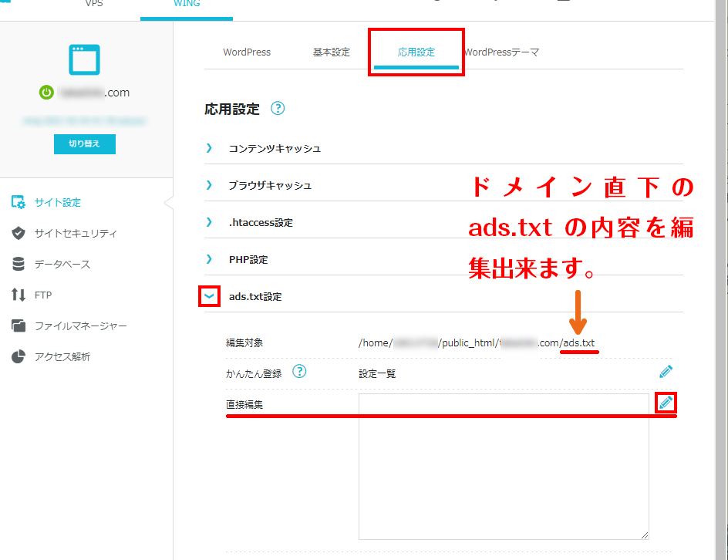728x560 pixels.
Task: Open サイトセキュリティ in the sidebar
Action: [x=76, y=233]
